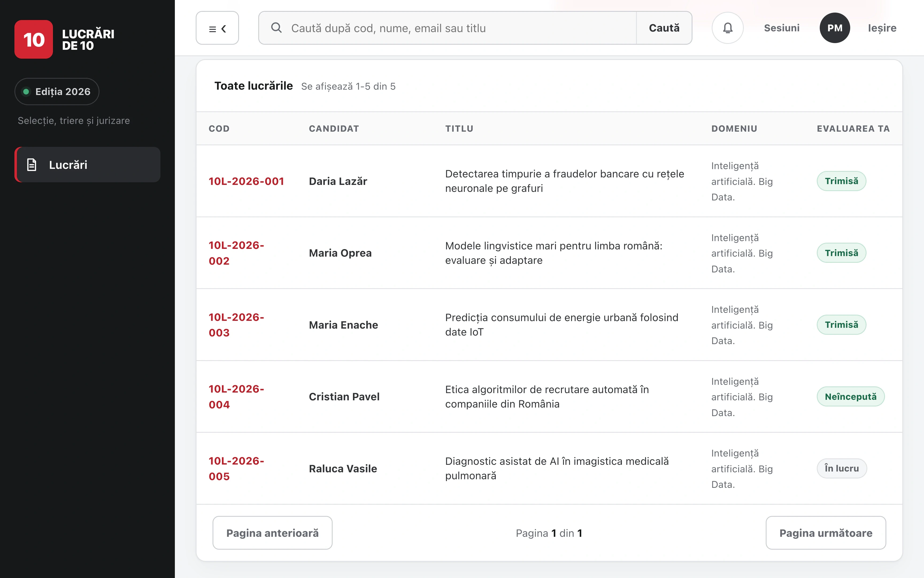
Task: Select candidate Raluca Vasile
Action: click(x=343, y=469)
